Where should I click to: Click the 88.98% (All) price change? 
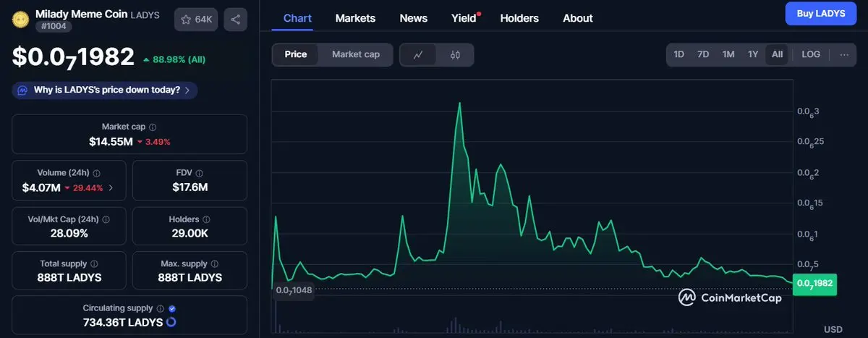(x=174, y=59)
